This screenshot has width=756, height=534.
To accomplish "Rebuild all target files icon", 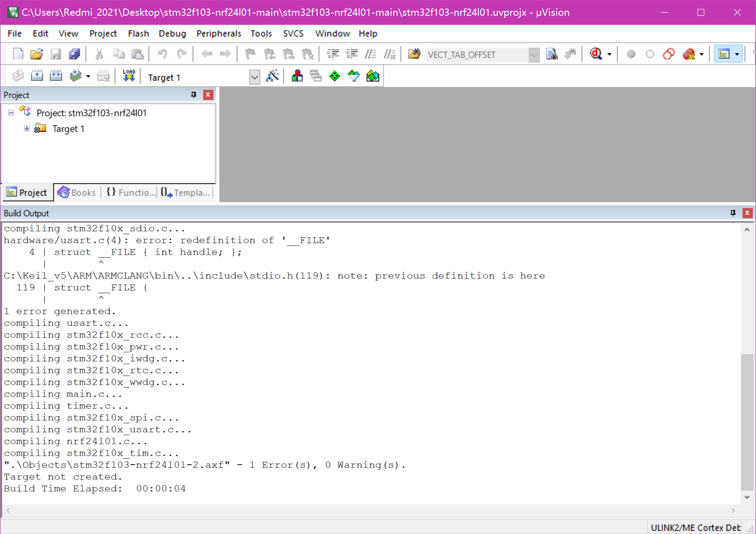I will (x=56, y=76).
